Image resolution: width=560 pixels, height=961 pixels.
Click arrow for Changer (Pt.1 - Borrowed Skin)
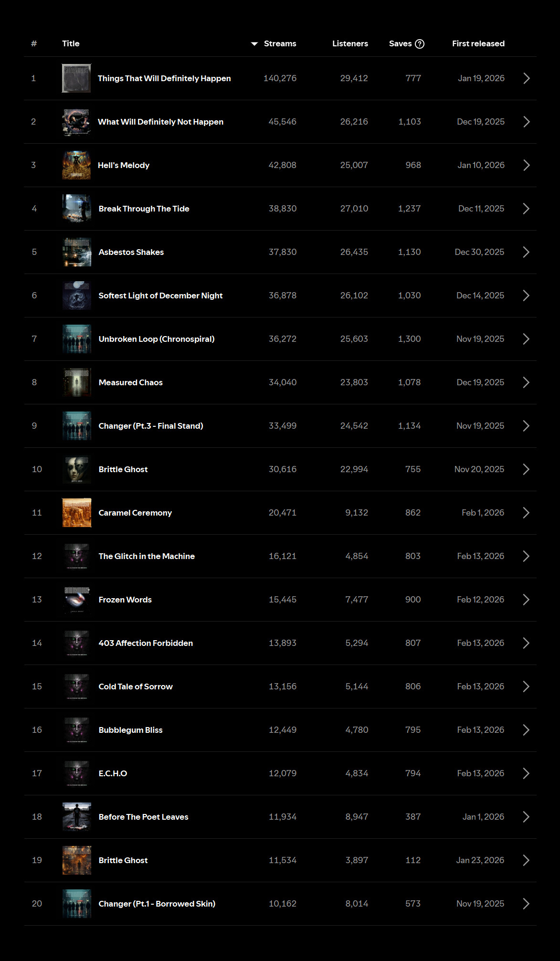[526, 904]
